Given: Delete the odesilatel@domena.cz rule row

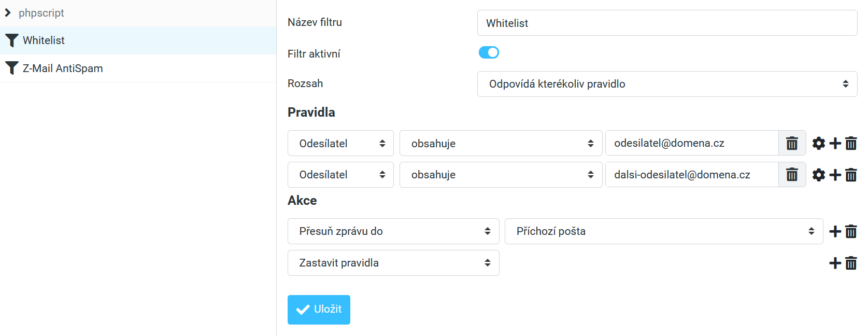Looking at the screenshot, I should [851, 143].
